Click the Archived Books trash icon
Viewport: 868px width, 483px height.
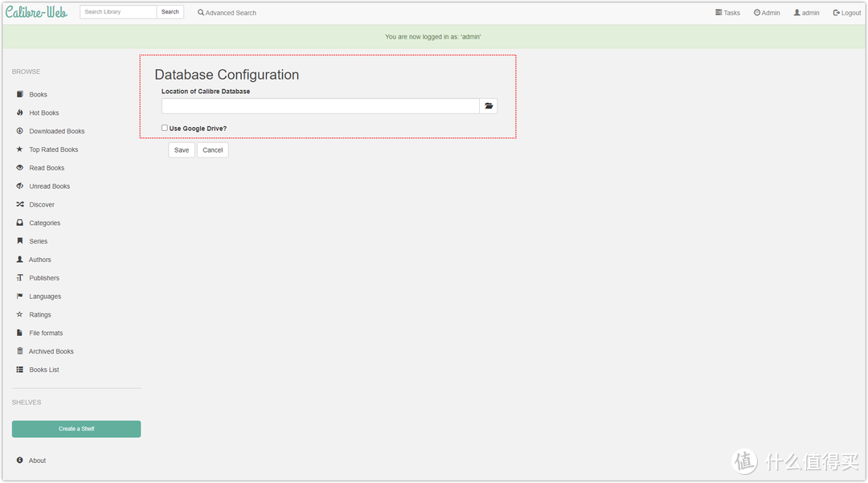point(20,350)
